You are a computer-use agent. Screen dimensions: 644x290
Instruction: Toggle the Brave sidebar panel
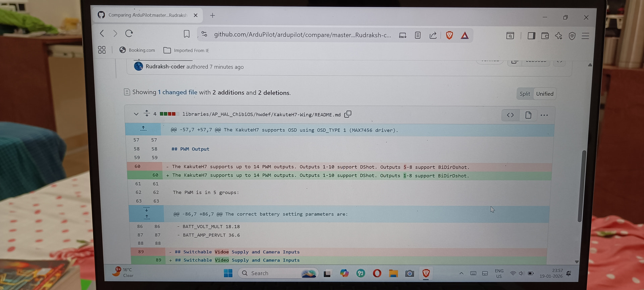point(531,36)
